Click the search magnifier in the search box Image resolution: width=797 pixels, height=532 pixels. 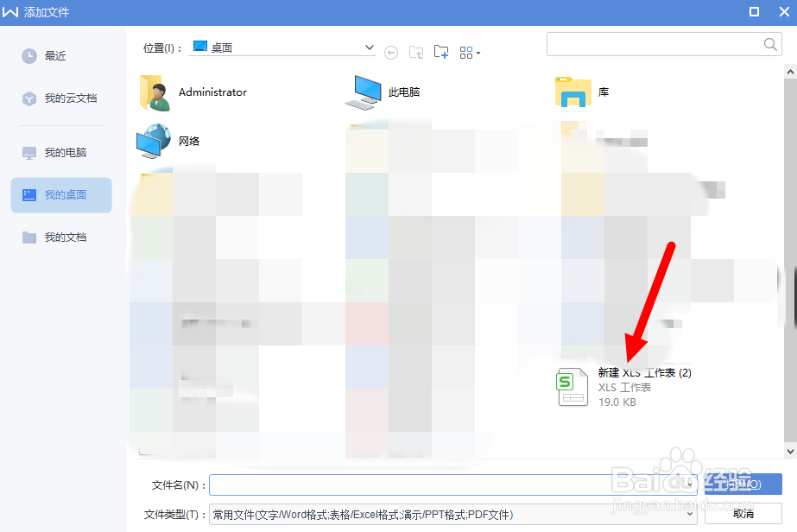pos(769,43)
